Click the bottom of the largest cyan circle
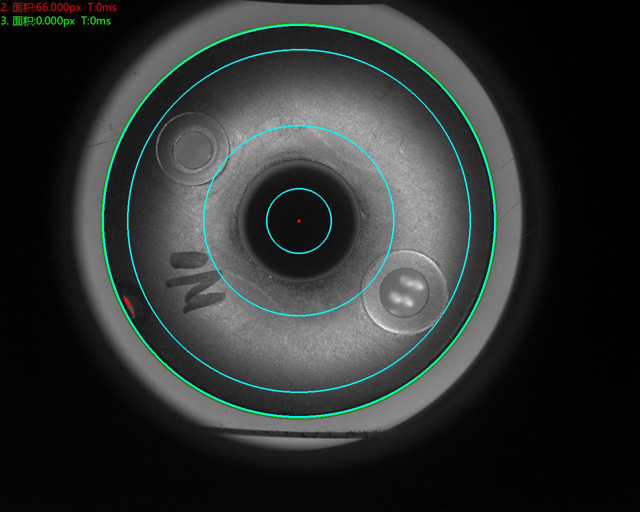640x512 pixels. [x=299, y=393]
